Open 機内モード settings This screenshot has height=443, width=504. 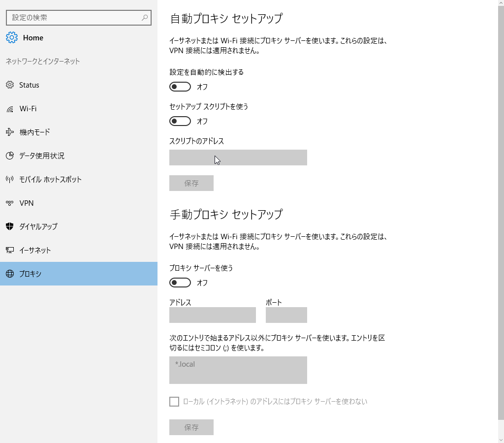pos(79,132)
